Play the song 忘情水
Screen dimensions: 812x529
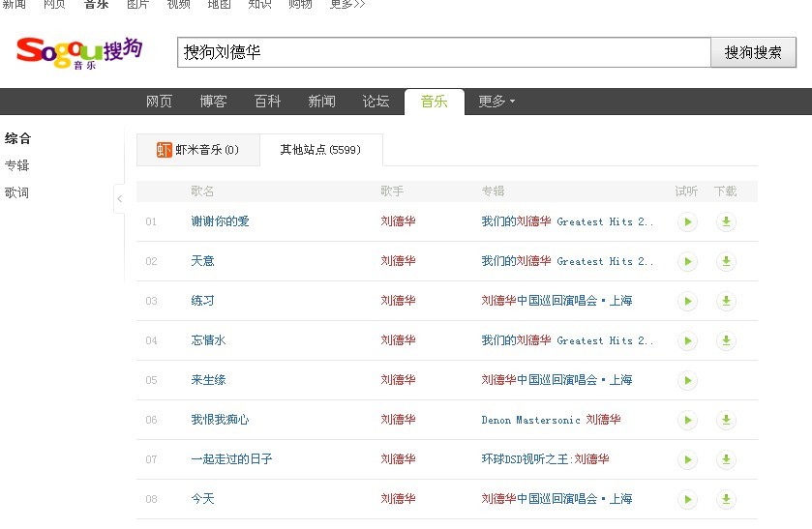(687, 340)
